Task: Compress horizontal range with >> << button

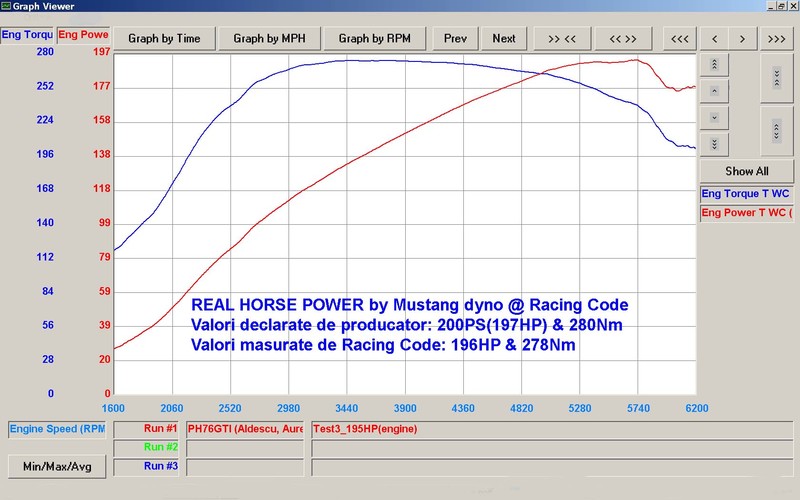Action: click(x=562, y=38)
